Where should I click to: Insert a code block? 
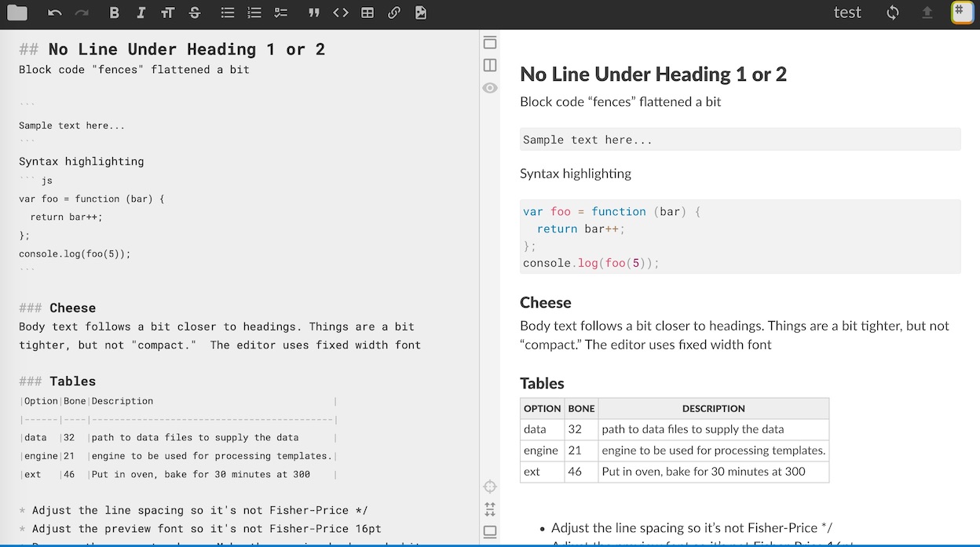(x=340, y=13)
